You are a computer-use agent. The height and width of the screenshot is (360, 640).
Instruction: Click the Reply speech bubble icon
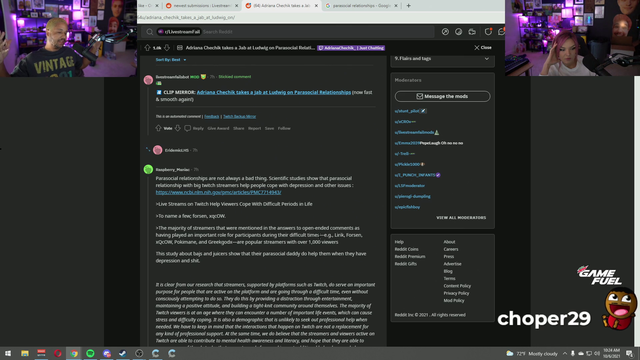pyautogui.click(x=187, y=128)
